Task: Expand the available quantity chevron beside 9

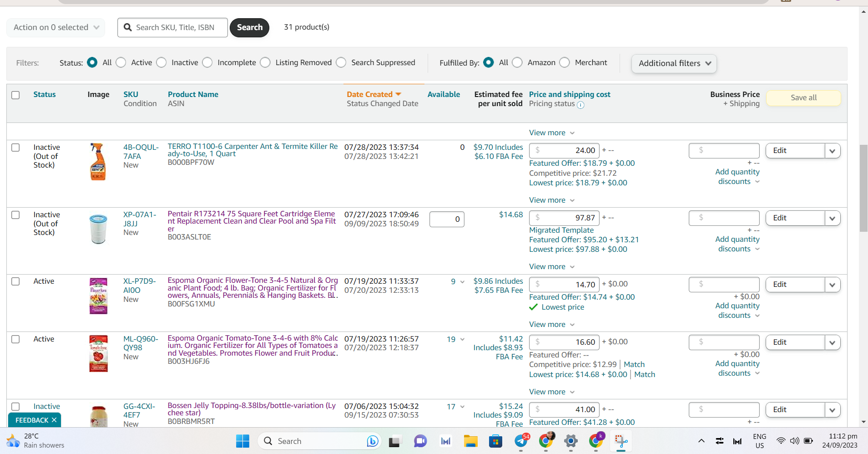Action: pyautogui.click(x=462, y=281)
